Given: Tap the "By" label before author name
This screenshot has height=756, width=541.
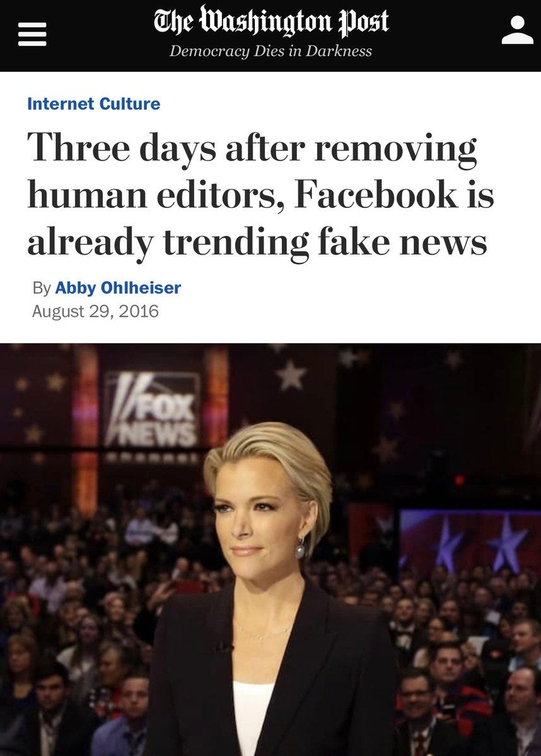Looking at the screenshot, I should coord(42,288).
